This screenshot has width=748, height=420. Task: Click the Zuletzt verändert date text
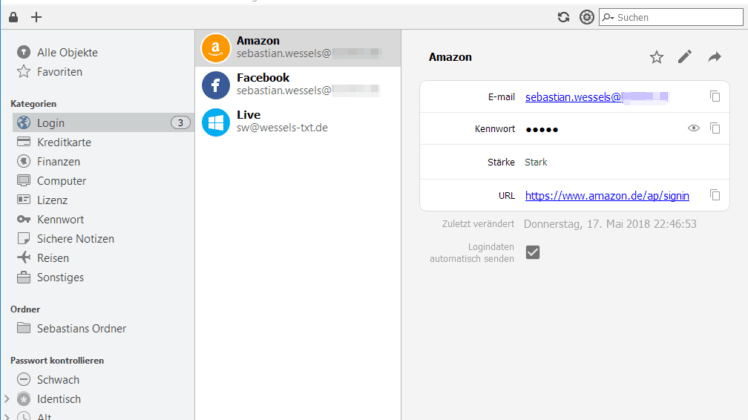coord(610,224)
